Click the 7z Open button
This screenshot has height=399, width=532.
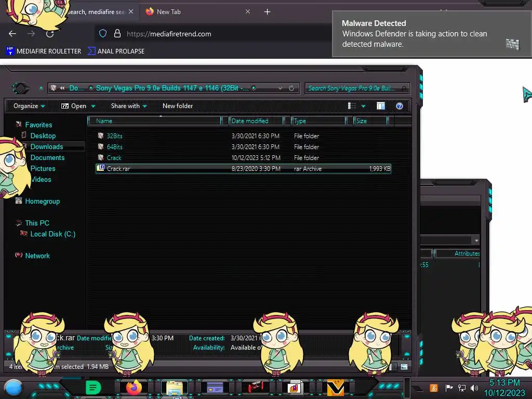[x=74, y=106]
